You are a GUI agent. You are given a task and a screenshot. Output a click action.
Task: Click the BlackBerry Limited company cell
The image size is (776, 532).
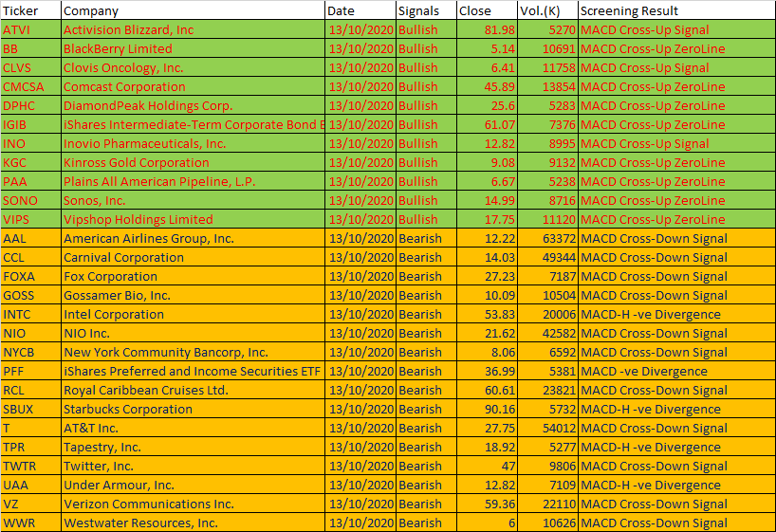[x=193, y=48]
